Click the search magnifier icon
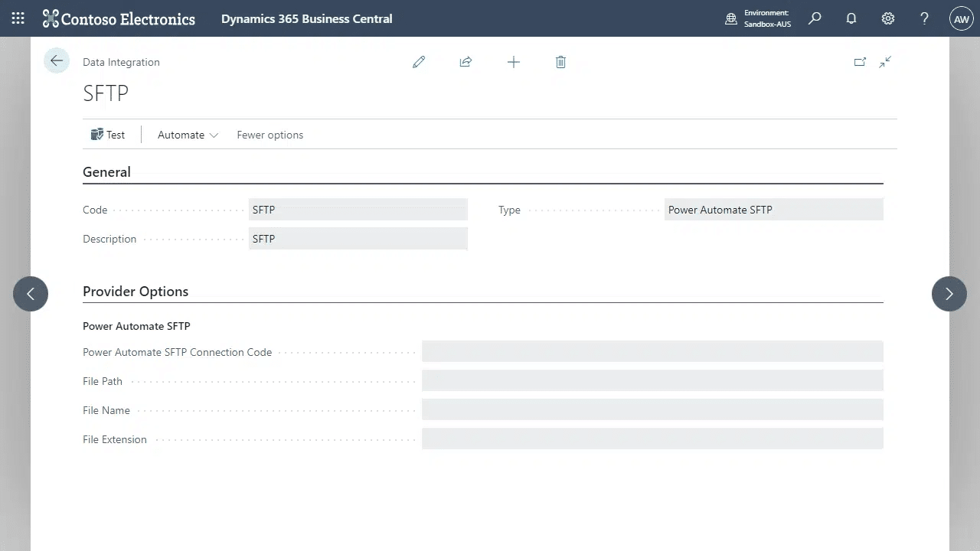Viewport: 980px width, 551px height. click(815, 18)
